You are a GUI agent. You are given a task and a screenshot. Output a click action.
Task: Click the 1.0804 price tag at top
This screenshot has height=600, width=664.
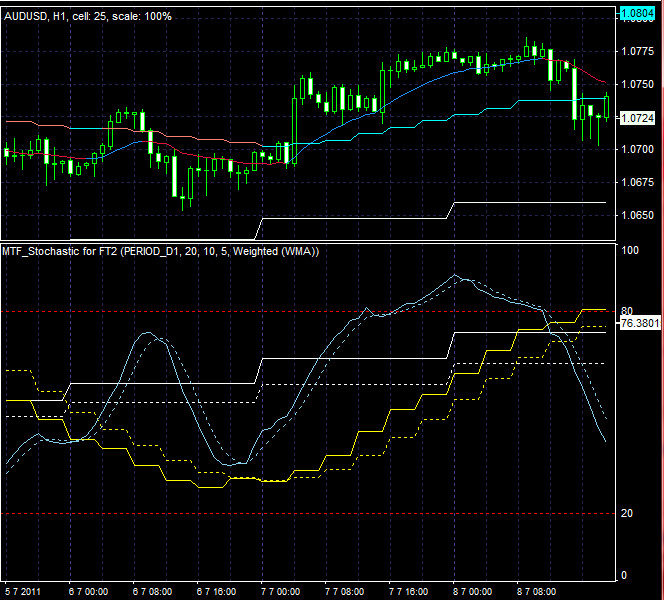pyautogui.click(x=637, y=14)
